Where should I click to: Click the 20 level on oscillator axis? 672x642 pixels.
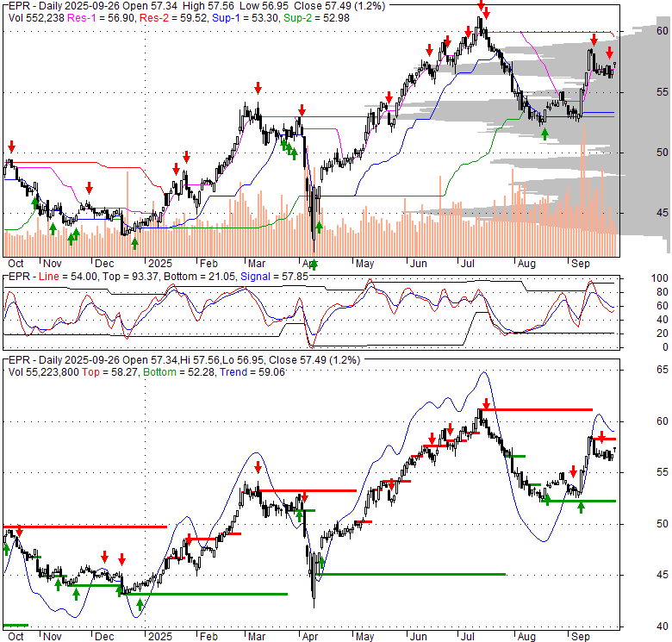point(663,333)
